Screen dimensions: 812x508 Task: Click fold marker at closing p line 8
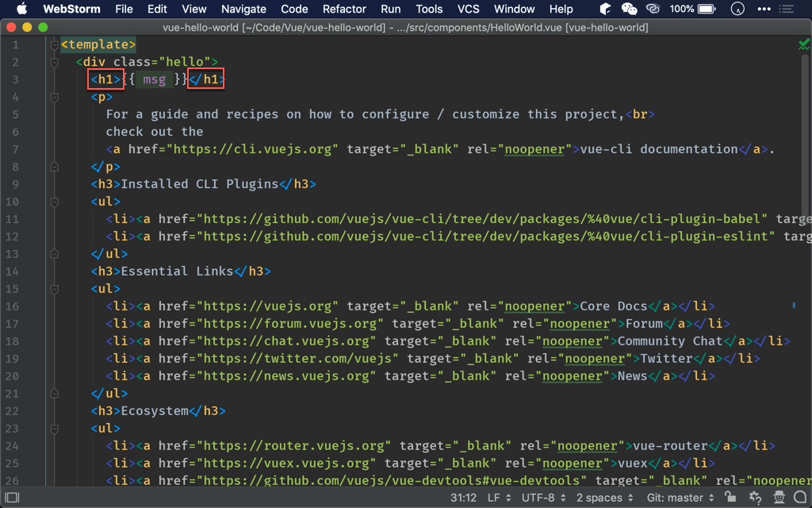coord(55,167)
